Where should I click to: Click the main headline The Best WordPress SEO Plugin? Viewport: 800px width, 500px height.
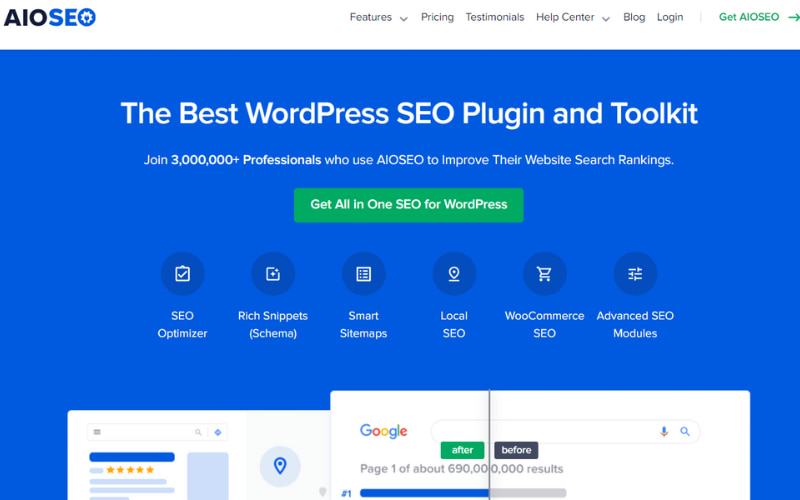click(x=409, y=113)
